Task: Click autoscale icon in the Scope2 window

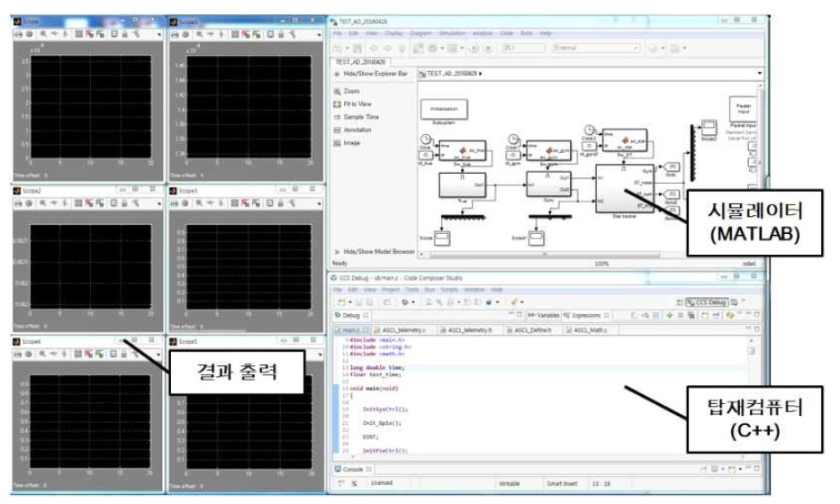Action: click(x=78, y=203)
